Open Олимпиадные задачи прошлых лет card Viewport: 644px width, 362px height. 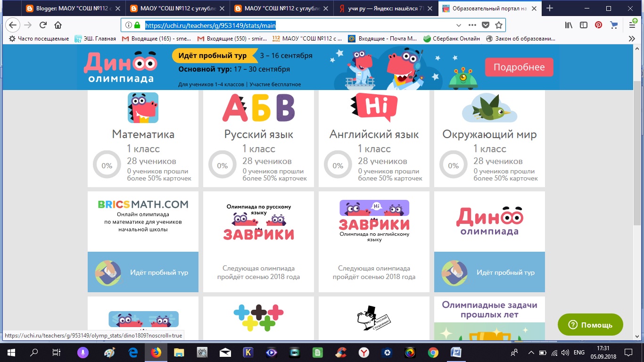point(489,318)
